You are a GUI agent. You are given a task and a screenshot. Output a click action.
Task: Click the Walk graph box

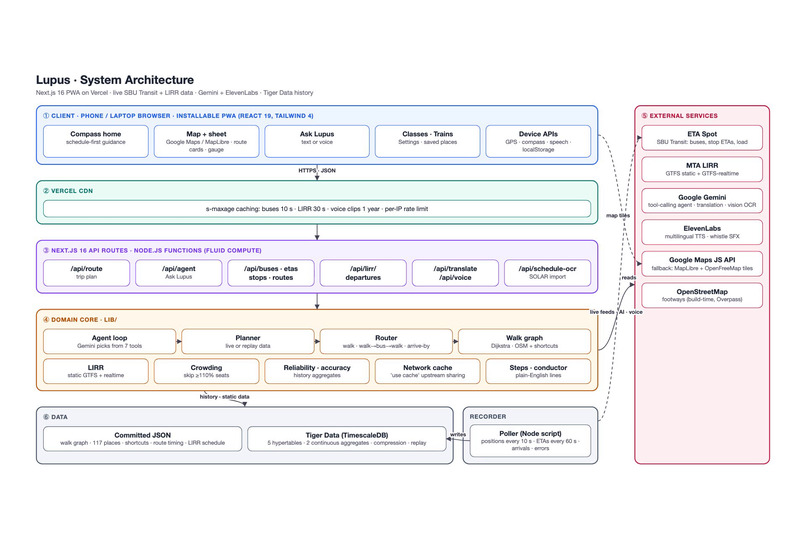click(x=524, y=341)
